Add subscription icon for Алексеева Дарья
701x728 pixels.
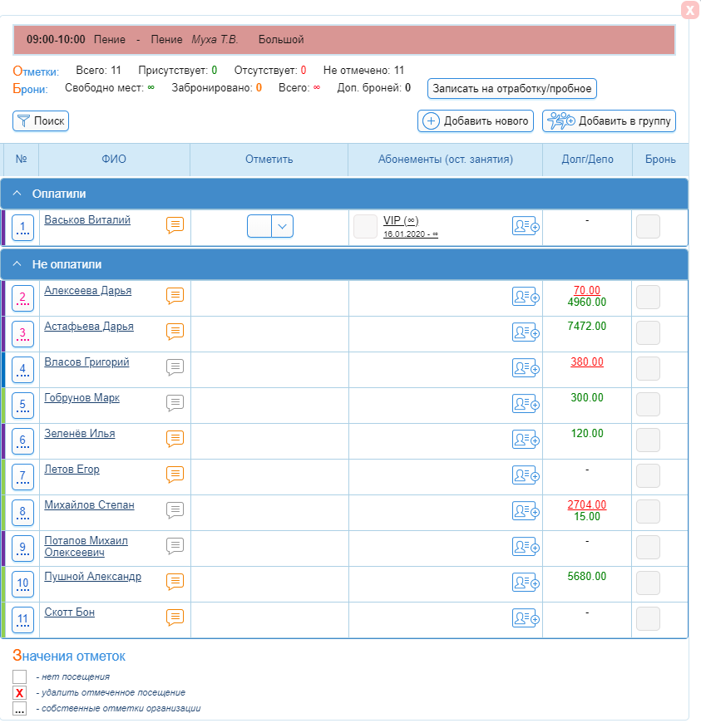tap(526, 297)
